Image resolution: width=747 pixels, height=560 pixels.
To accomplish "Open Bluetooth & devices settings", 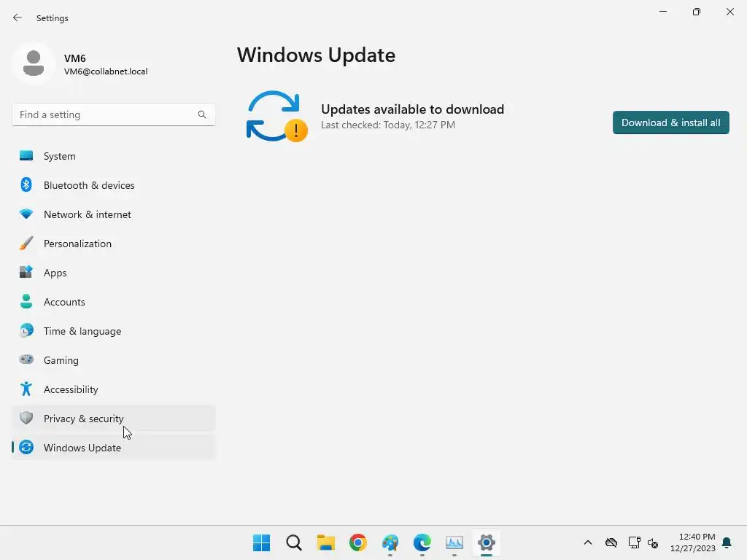I will coord(113,185).
